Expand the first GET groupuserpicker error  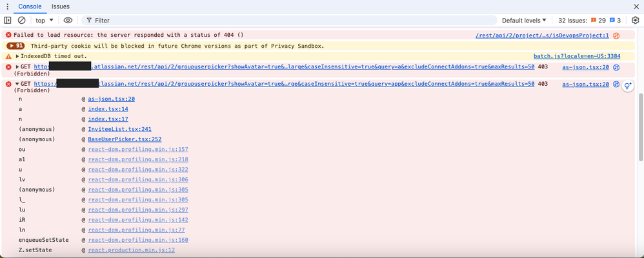coord(17,66)
